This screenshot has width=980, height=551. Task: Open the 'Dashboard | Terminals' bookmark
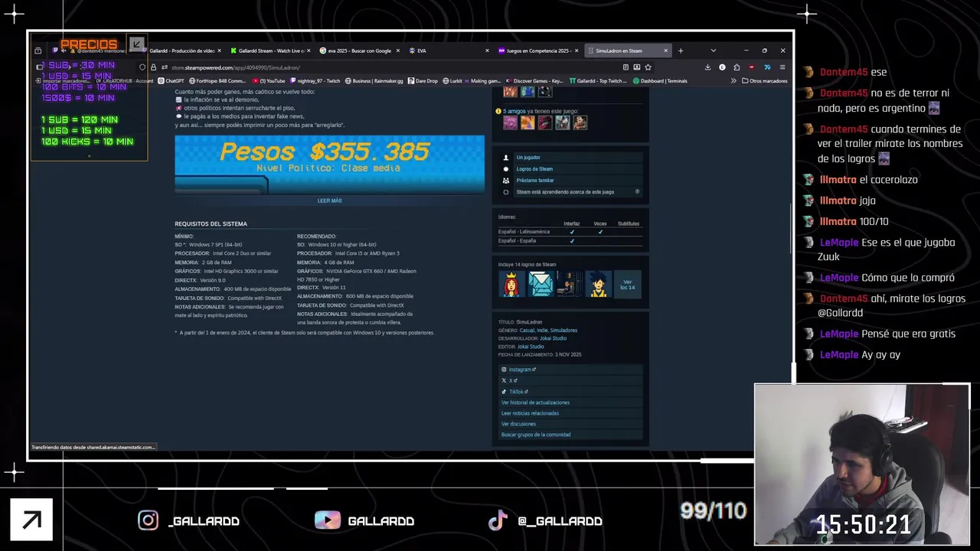(660, 80)
